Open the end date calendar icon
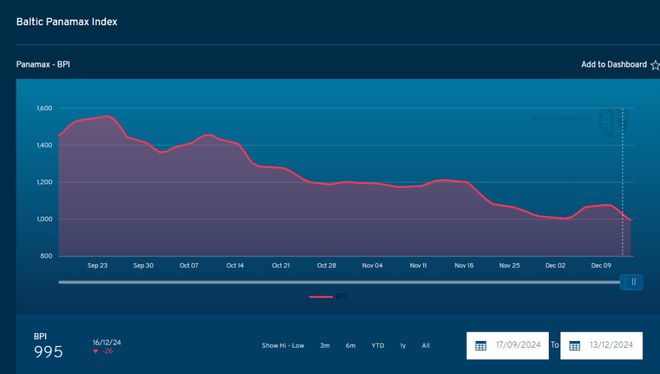Image resolution: width=660 pixels, height=374 pixels. (575, 346)
